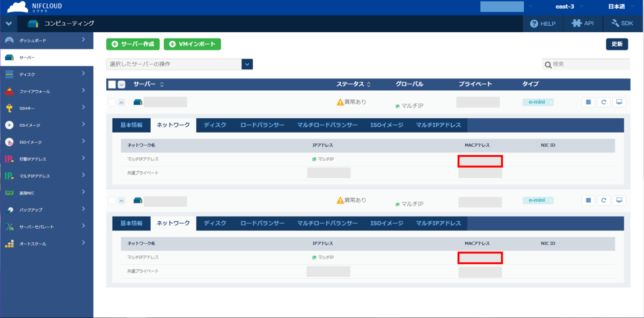Viewport: 644px width, 318px height.
Task: Open the API button in header
Action: click(x=583, y=24)
